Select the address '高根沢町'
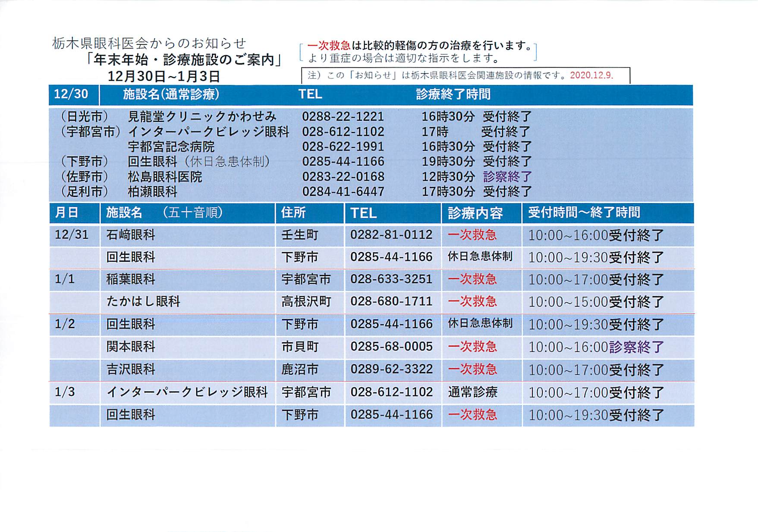This screenshot has height=532, width=758. click(306, 302)
